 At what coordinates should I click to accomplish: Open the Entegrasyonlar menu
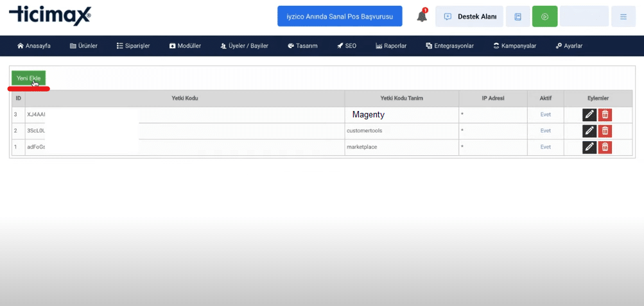coord(449,46)
